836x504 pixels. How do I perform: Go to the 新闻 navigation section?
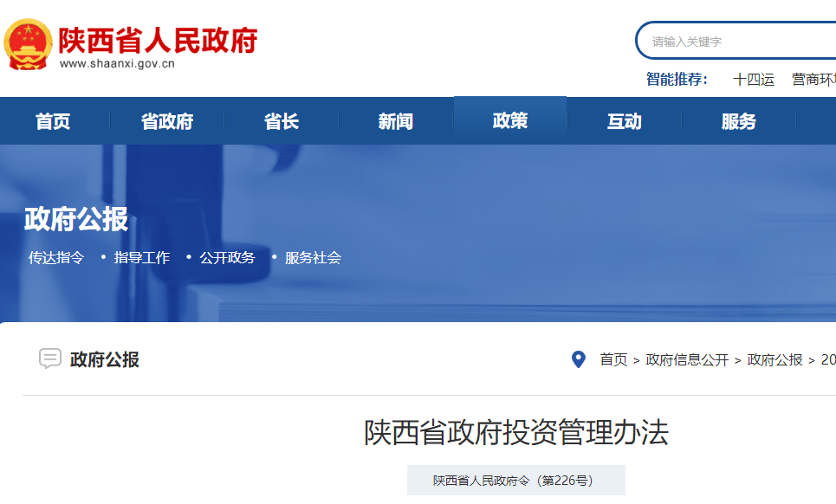tap(396, 122)
